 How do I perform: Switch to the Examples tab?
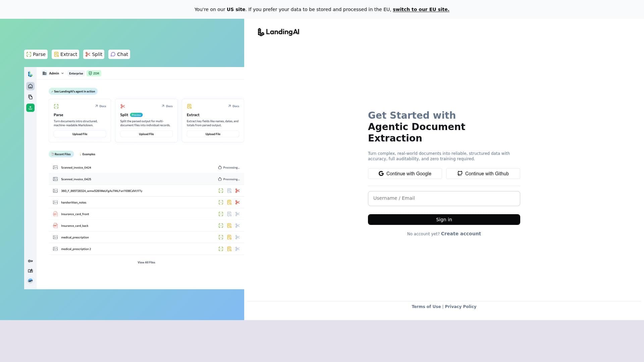coord(87,155)
